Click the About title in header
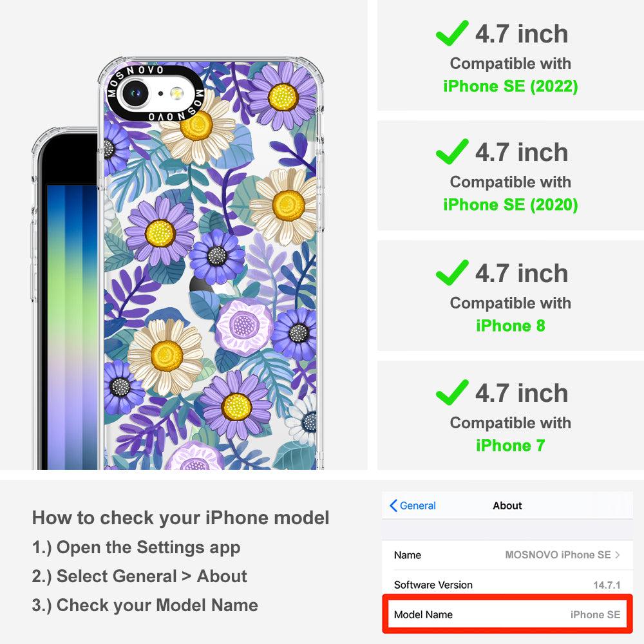 [507, 506]
